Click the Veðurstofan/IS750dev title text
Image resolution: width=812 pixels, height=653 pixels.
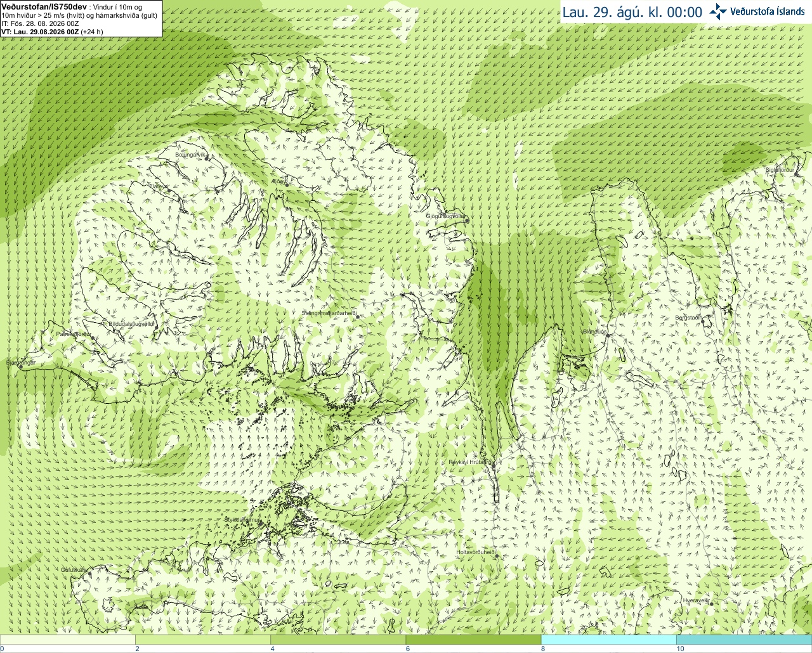44,6
